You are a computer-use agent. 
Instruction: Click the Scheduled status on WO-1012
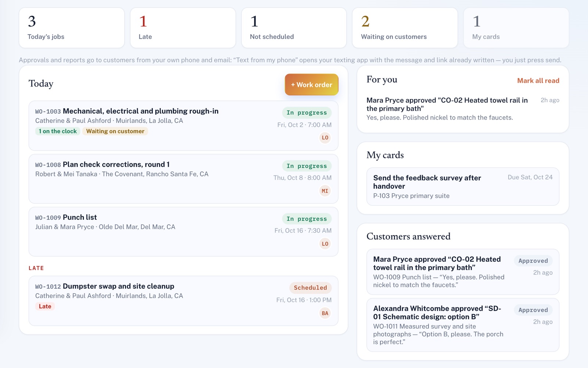pyautogui.click(x=310, y=288)
